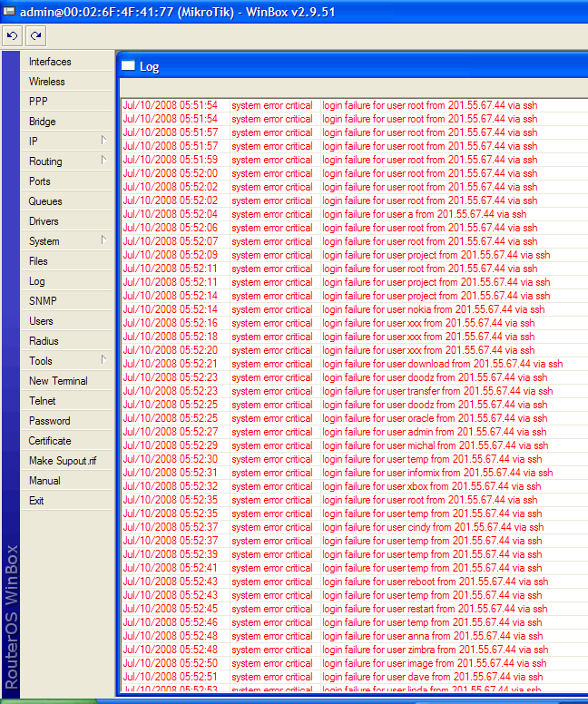The width and height of the screenshot is (588, 704).
Task: Click the WinBox title bar icon
Action: (9, 11)
